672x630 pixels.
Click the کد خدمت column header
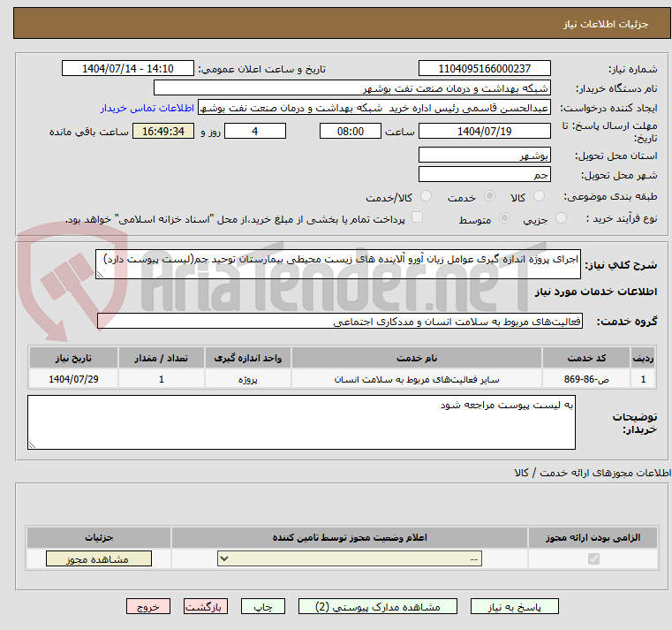(x=586, y=358)
